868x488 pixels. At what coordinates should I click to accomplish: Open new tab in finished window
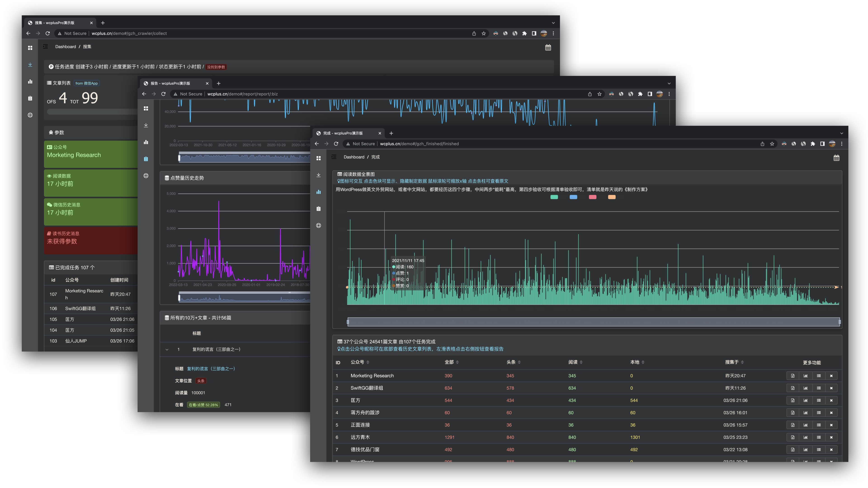[x=391, y=133]
